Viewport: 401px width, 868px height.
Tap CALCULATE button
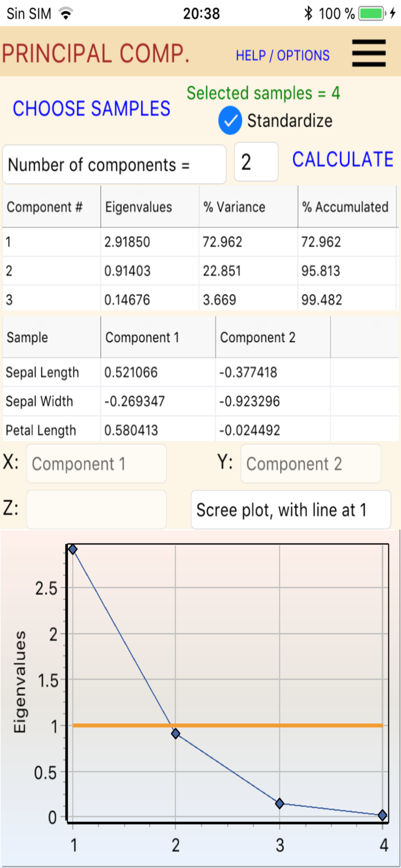tap(343, 159)
